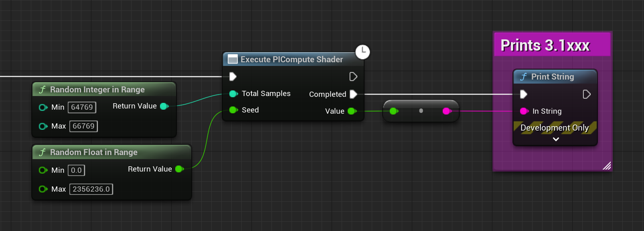Click Print String input exec pin
Viewport: 644px width, 231px height.
pyautogui.click(x=523, y=94)
